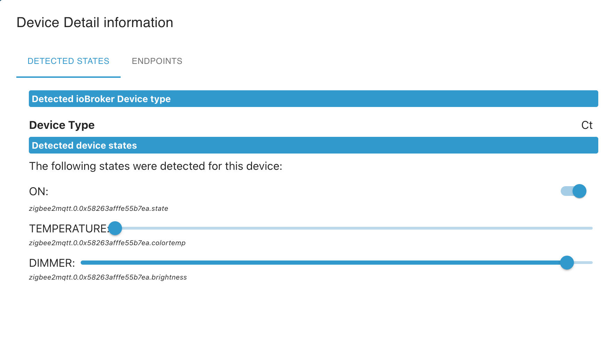Click the Device Detail information title
Image resolution: width=616 pixels, height=364 pixels.
coord(95,23)
